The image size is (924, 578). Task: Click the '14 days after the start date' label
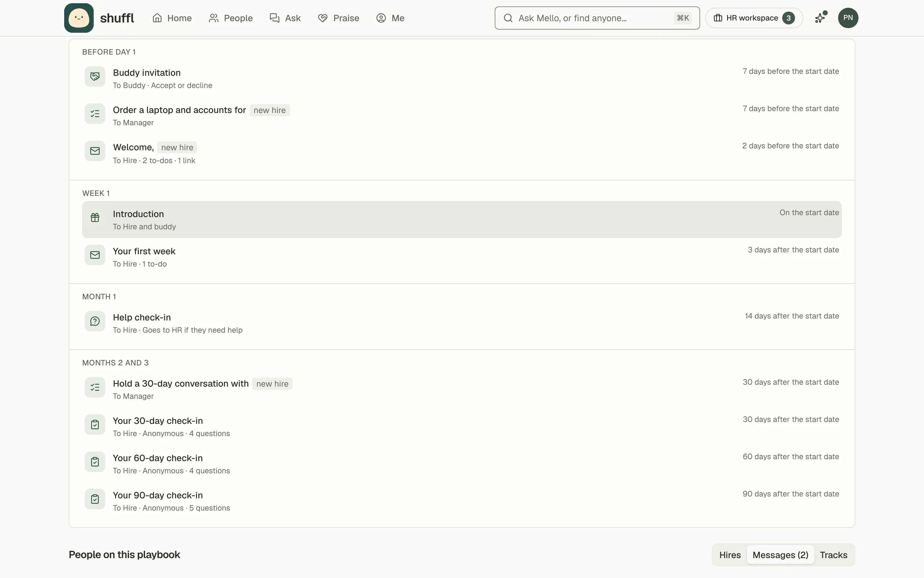point(791,316)
